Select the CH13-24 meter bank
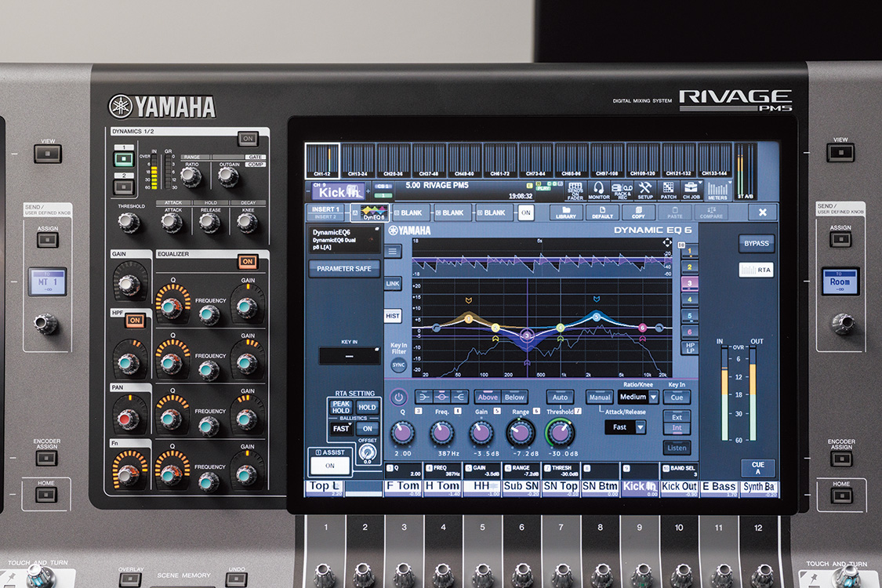Viewport: 882px width, 588px height. coord(358,161)
